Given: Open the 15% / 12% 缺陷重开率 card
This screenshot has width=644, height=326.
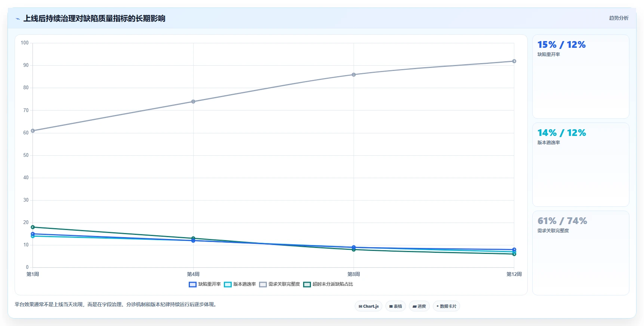Looking at the screenshot, I should coord(580,77).
